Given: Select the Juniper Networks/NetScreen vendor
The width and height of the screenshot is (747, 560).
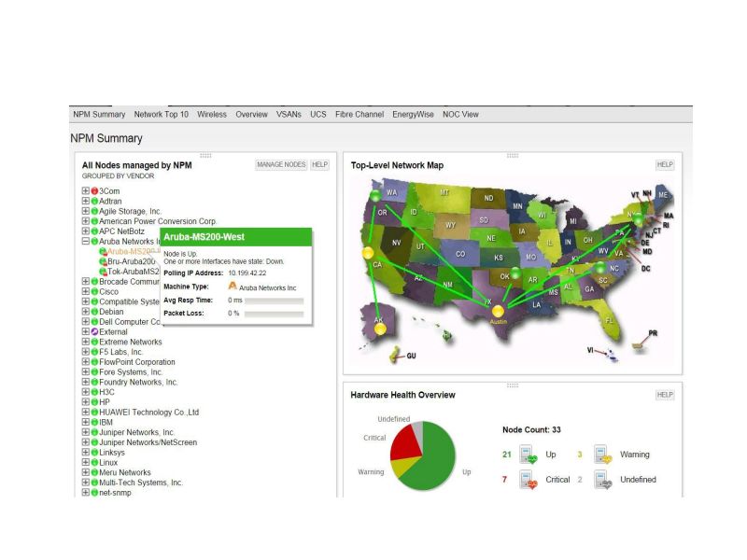Looking at the screenshot, I should coord(148,442).
